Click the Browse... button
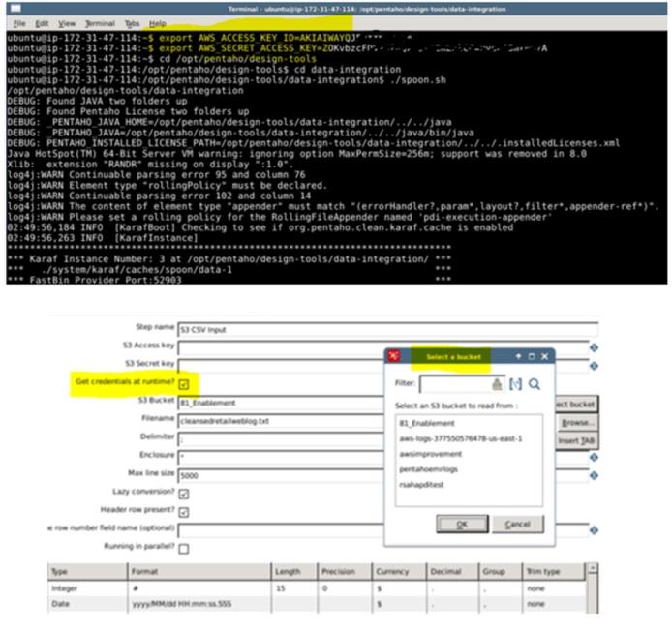 (576, 423)
